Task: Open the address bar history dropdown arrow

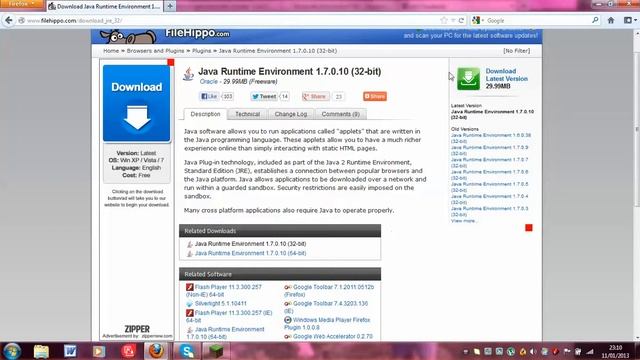Action: 453,20
